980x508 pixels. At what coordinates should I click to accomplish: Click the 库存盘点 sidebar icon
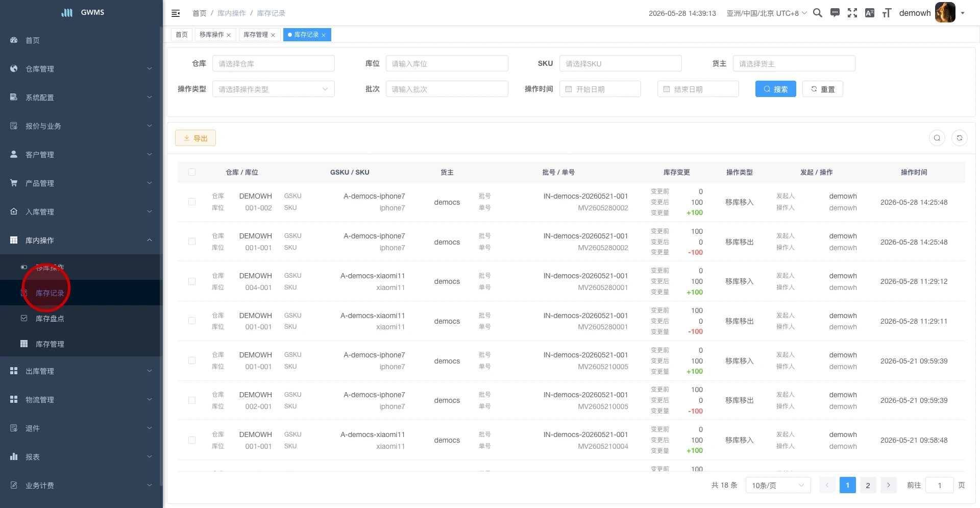pyautogui.click(x=24, y=318)
